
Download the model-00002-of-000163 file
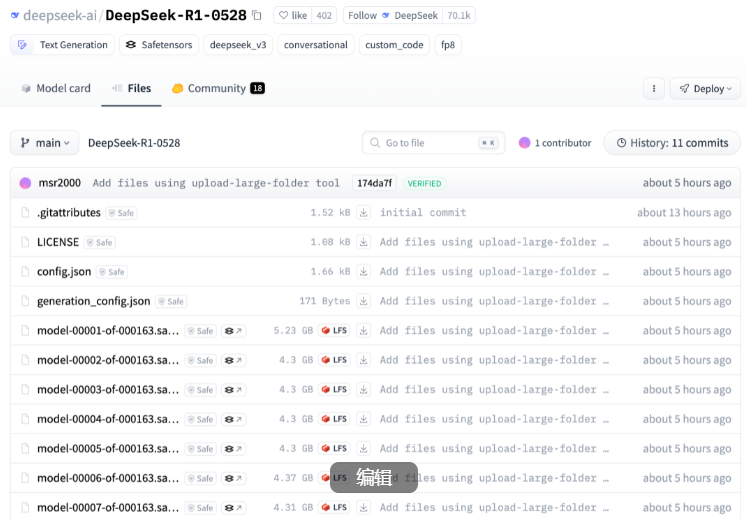pos(363,360)
